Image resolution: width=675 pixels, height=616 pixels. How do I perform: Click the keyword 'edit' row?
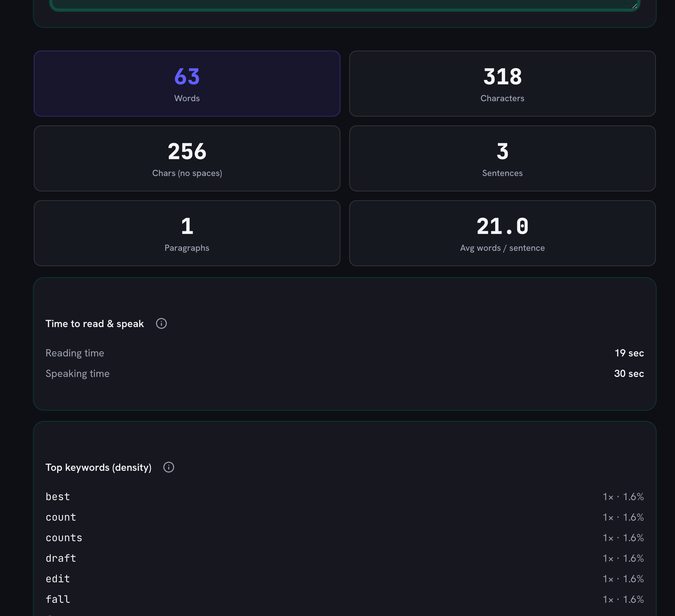345,579
